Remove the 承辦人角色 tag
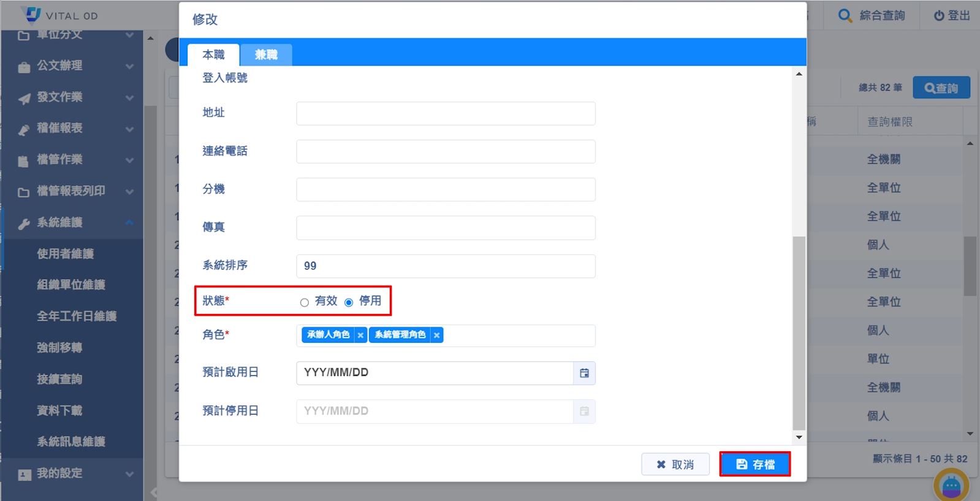This screenshot has width=980, height=501. click(360, 335)
